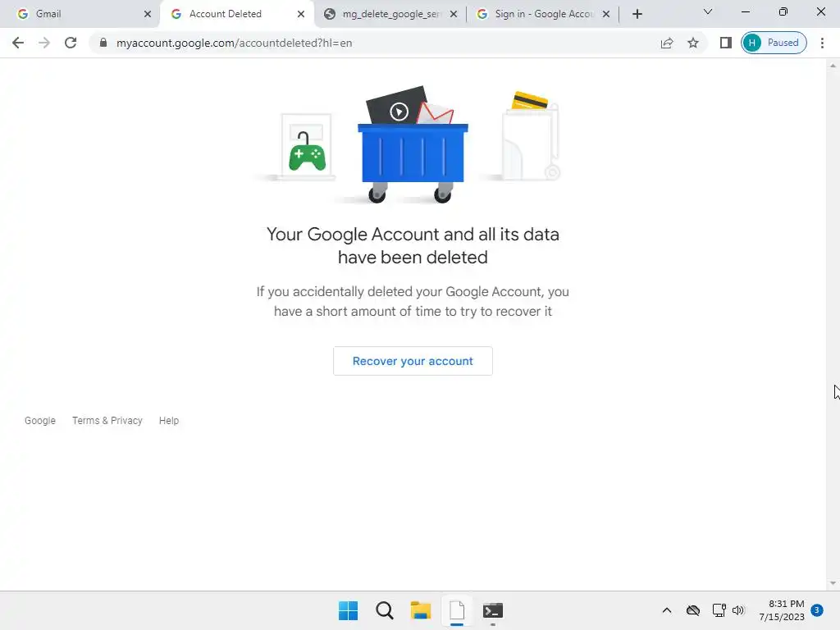
Task: Click scrollbar up arrow
Action: pyautogui.click(x=833, y=66)
